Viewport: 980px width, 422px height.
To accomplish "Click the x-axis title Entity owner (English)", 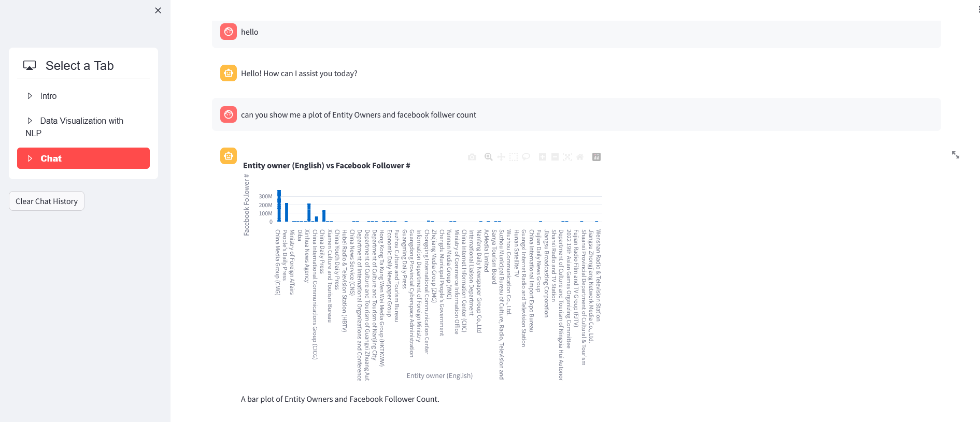I will pyautogui.click(x=439, y=376).
